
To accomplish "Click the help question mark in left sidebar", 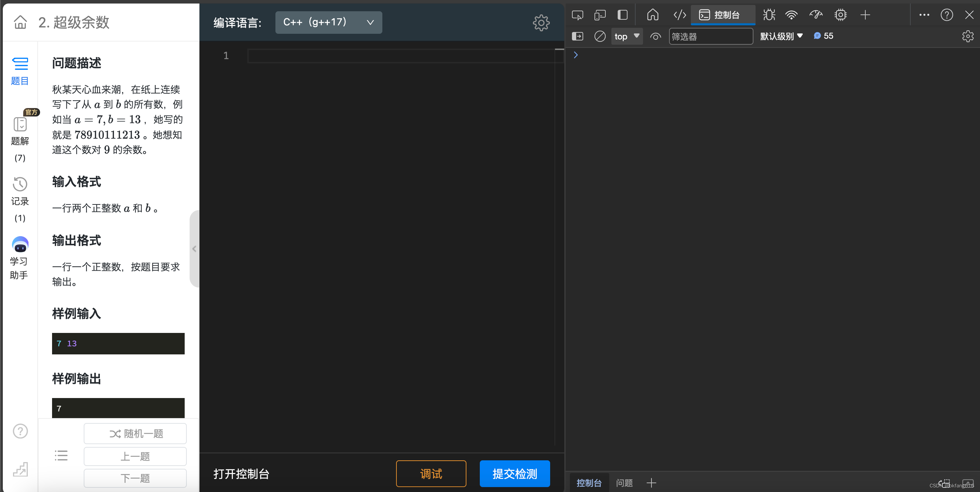I will (20, 431).
